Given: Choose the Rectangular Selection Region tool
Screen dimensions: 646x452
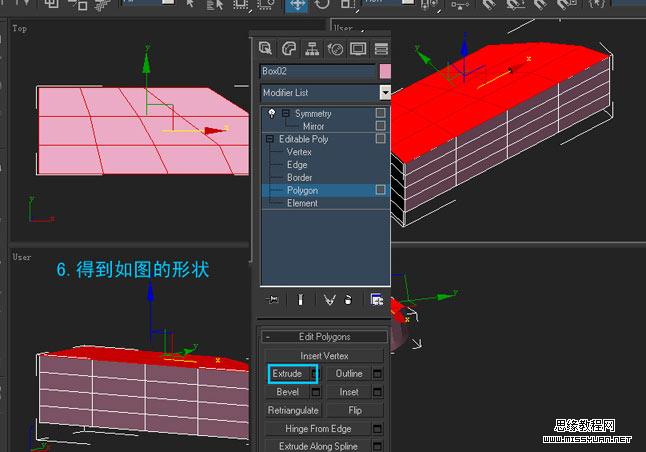Looking at the screenshot, I should click(240, 5).
